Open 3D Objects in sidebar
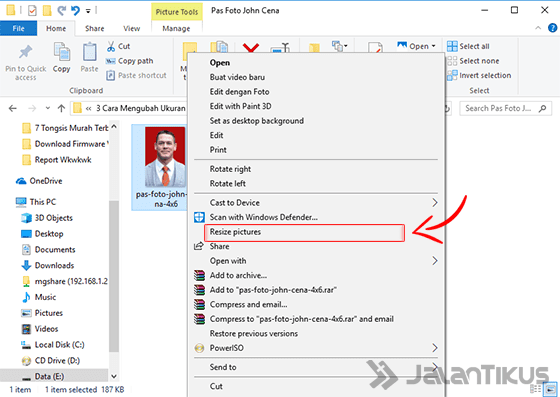 [x=47, y=218]
